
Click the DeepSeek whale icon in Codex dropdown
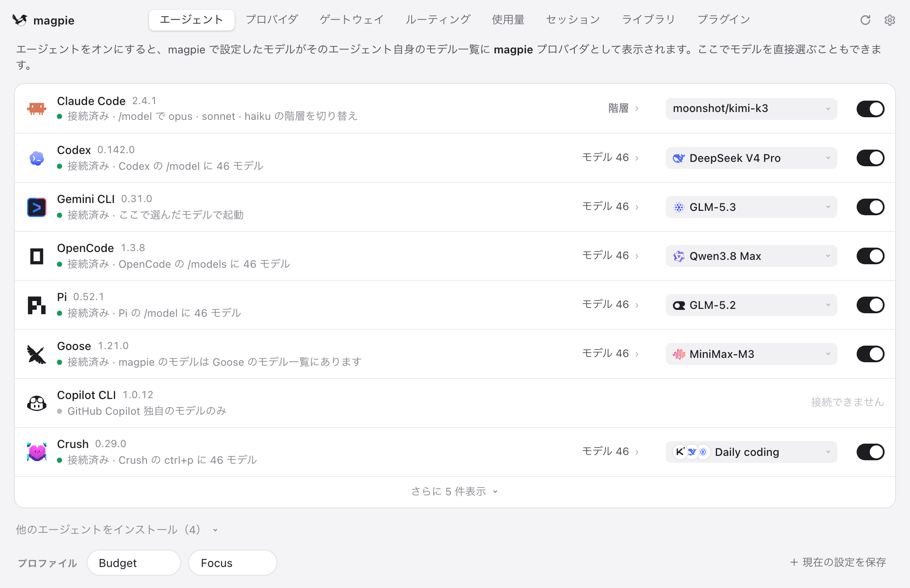[679, 158]
